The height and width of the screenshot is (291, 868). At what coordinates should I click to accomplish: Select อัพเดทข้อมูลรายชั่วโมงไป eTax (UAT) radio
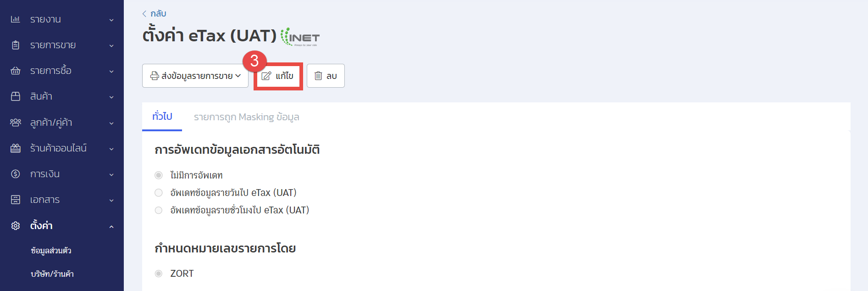(x=159, y=210)
